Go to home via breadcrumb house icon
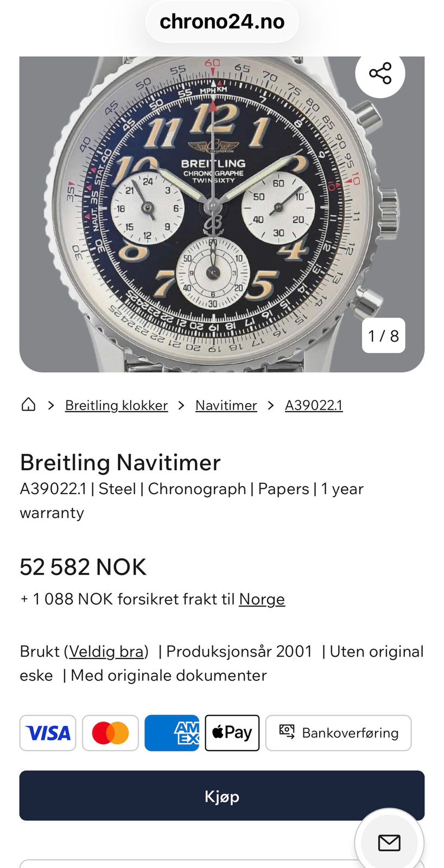Screen dimensions: 444x868 click(28, 405)
